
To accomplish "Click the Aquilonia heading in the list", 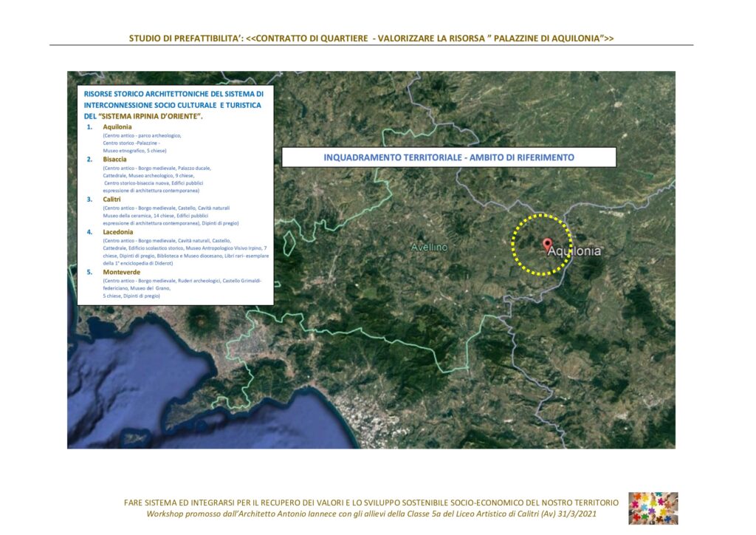I will tap(117, 127).
